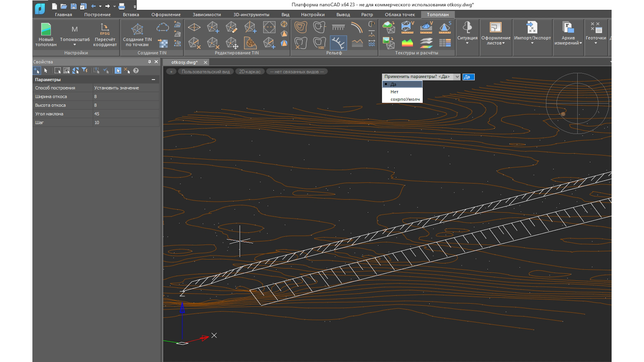
Task: Open the Применить параметры dropdown arrow
Action: click(x=457, y=77)
